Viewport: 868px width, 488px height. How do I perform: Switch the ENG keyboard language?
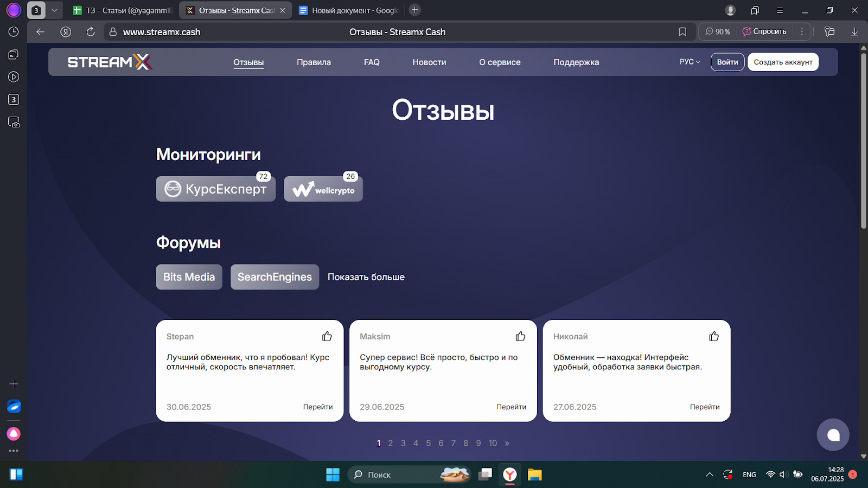[x=749, y=474]
